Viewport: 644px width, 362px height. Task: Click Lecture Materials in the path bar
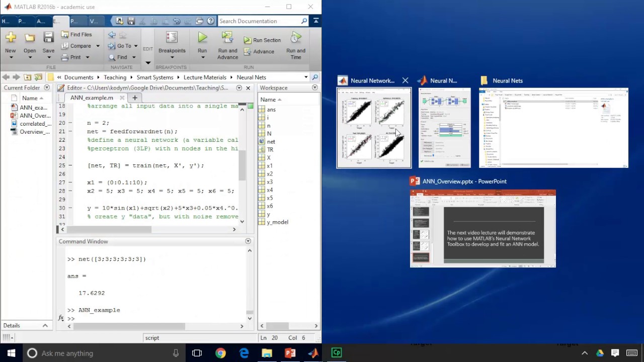point(205,77)
